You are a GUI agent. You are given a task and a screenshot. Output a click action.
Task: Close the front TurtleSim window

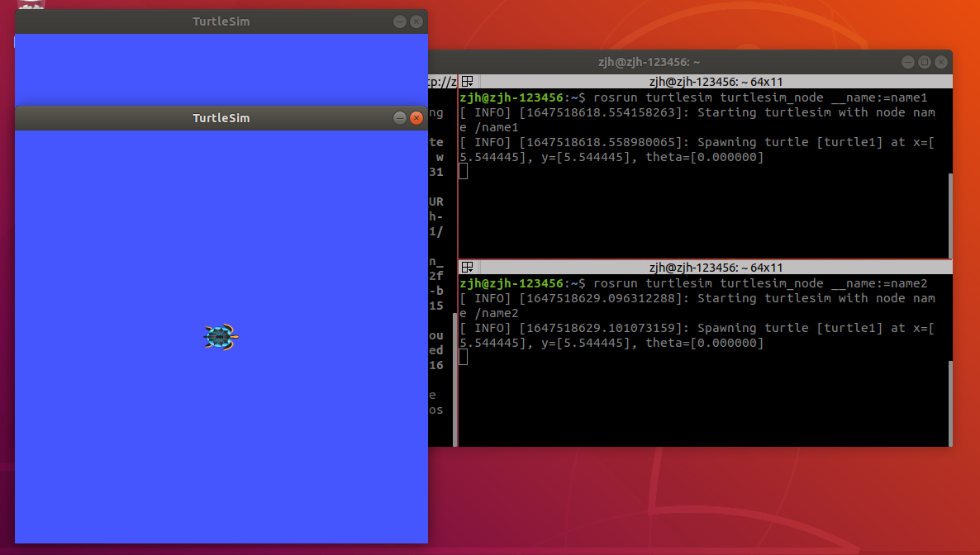416,118
